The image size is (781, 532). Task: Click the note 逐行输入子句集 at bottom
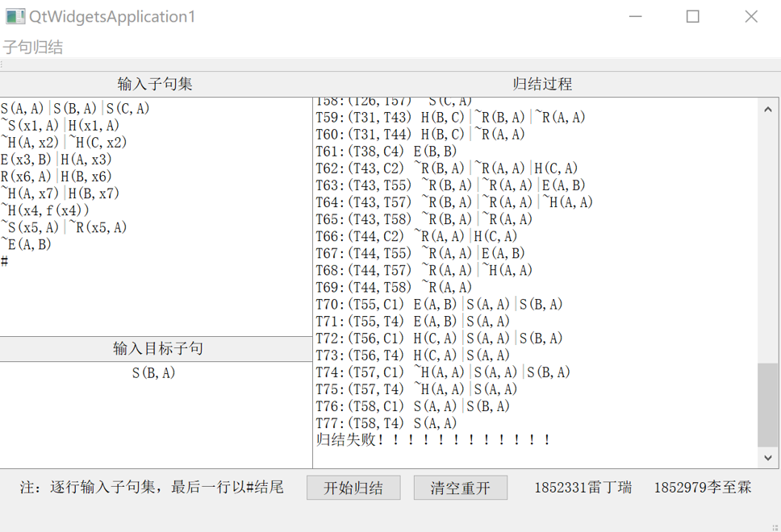(x=152, y=487)
